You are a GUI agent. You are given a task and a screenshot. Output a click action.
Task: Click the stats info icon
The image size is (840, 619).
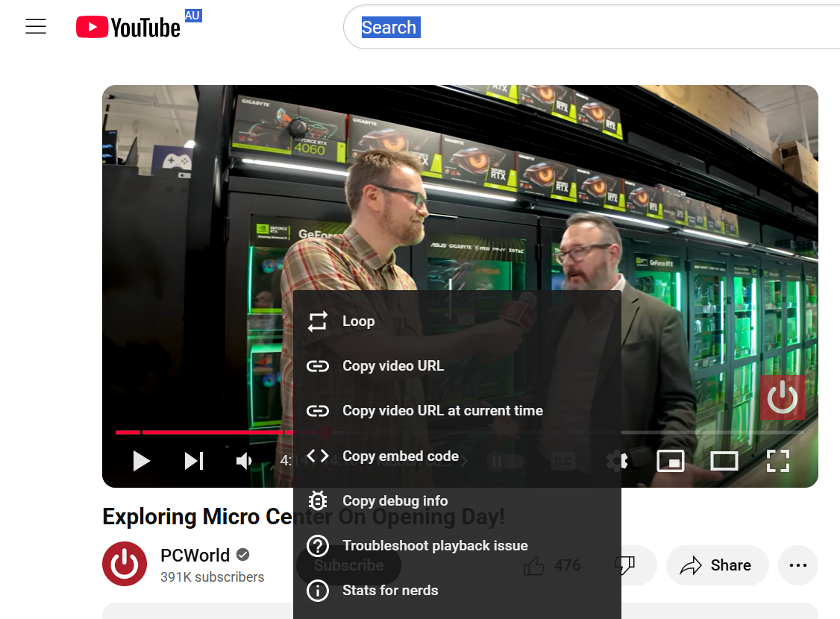tap(318, 591)
